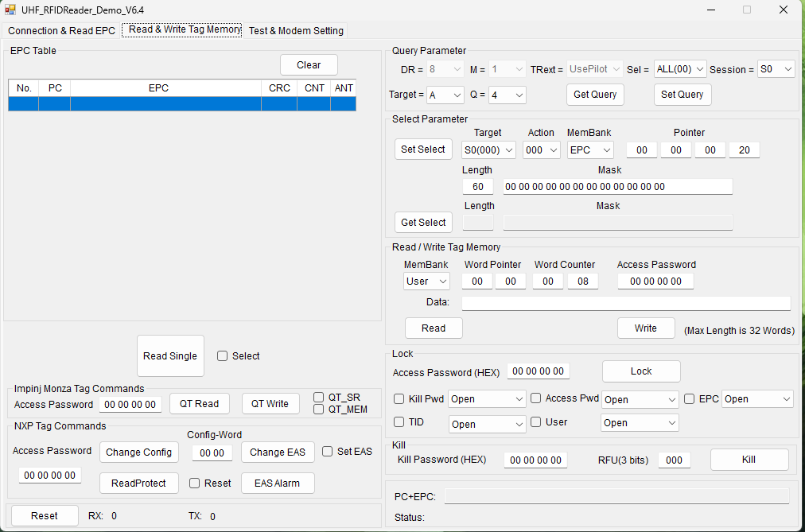Click the Get Query button

tap(595, 95)
